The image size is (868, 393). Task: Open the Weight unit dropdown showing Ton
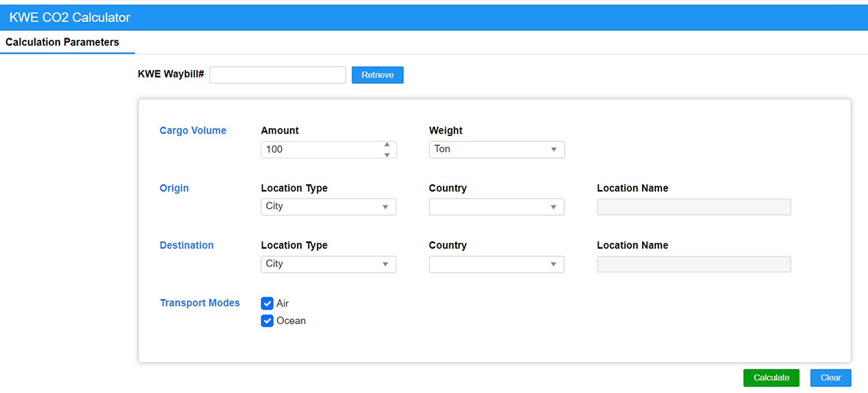(x=497, y=149)
